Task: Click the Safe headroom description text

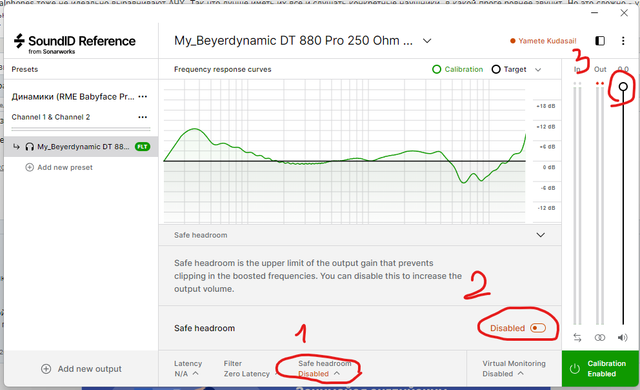Action: pyautogui.click(x=318, y=276)
